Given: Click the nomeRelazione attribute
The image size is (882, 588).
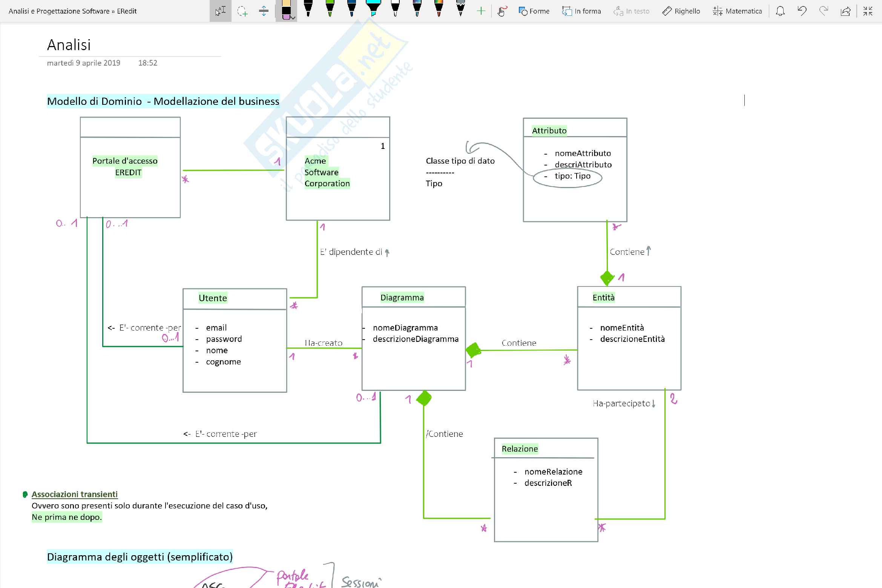Looking at the screenshot, I should (x=553, y=472).
